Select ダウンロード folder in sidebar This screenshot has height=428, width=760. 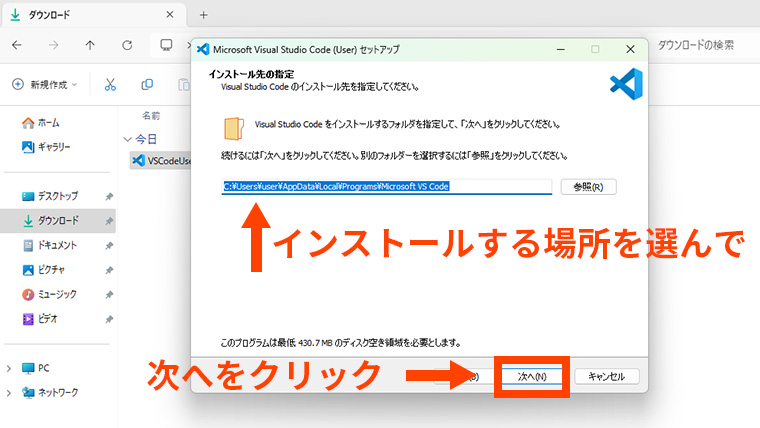click(x=58, y=220)
